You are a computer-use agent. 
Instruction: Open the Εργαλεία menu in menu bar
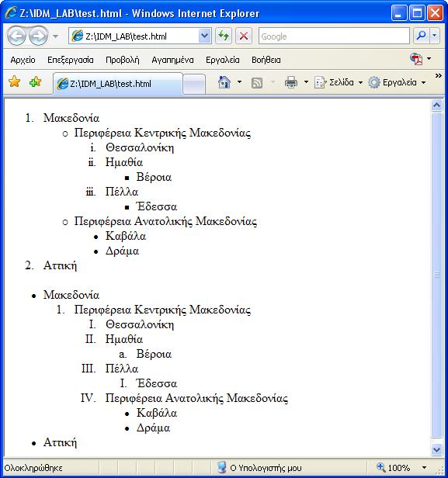(222, 60)
